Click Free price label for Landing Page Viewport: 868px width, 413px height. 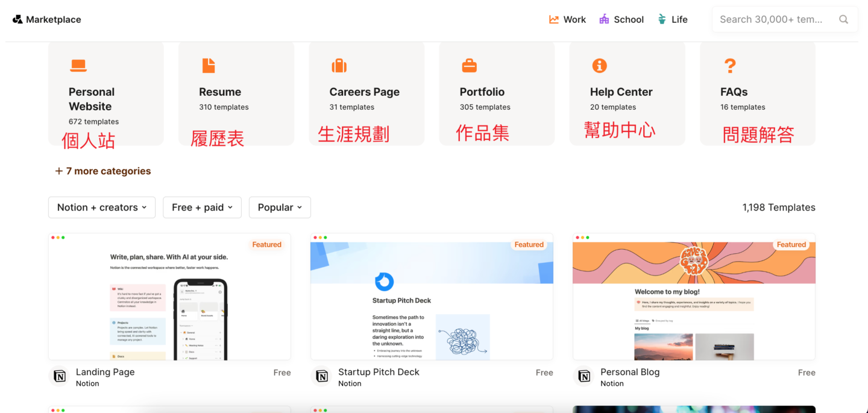click(x=282, y=373)
